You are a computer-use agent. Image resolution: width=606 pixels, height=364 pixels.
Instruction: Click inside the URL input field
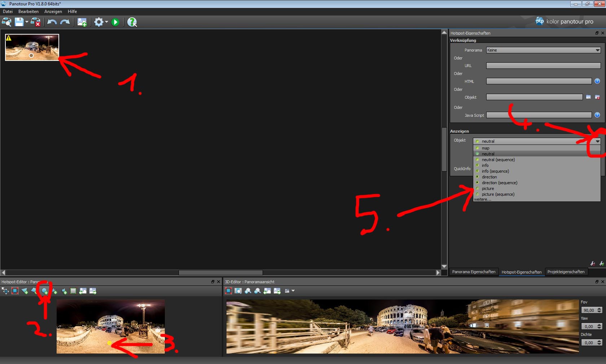[543, 66]
